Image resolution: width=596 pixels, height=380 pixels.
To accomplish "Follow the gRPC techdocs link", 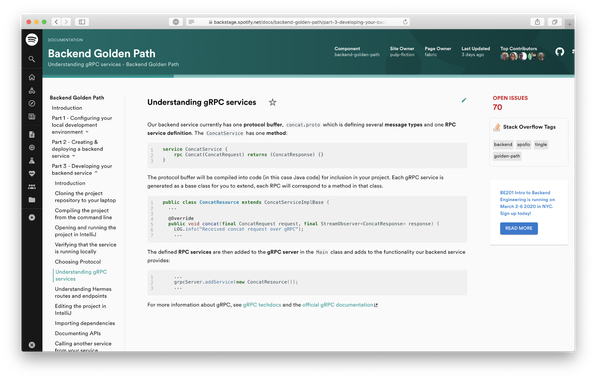I will pyautogui.click(x=262, y=305).
